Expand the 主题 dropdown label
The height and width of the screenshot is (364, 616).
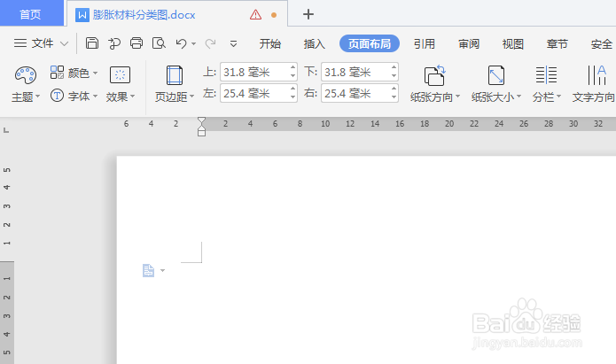click(x=26, y=97)
